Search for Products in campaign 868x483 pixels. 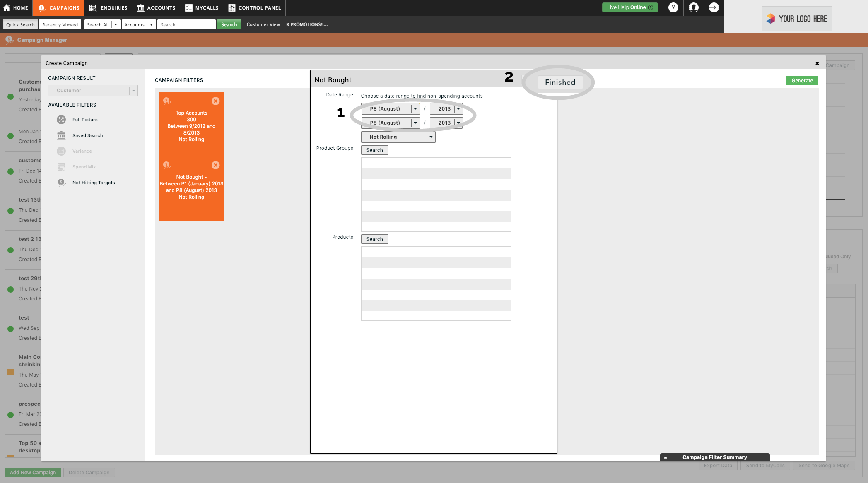(x=374, y=238)
